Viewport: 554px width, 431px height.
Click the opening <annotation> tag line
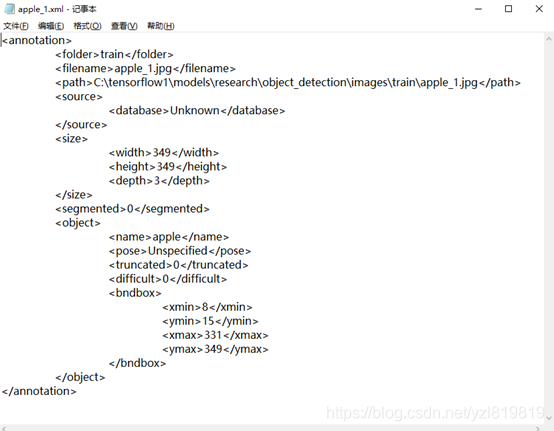(37, 40)
